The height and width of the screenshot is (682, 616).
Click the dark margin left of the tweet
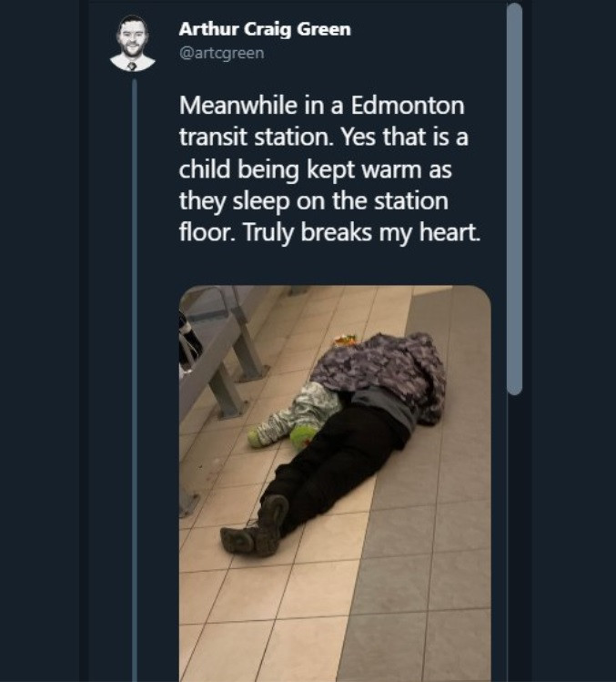[39, 341]
